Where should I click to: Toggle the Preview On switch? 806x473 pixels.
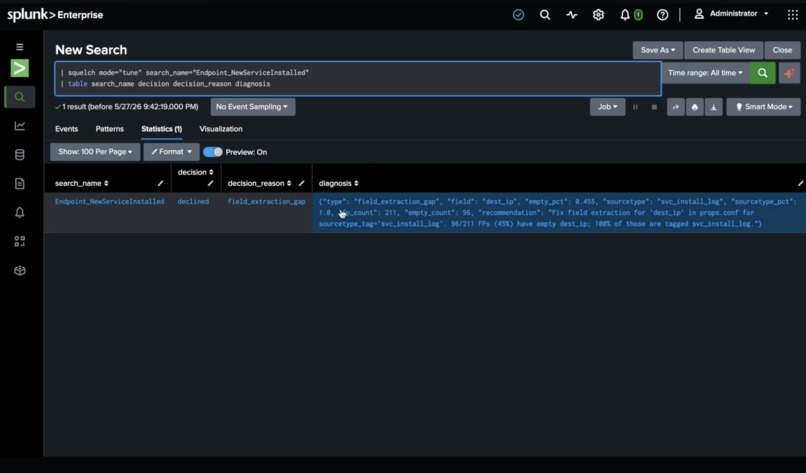212,152
